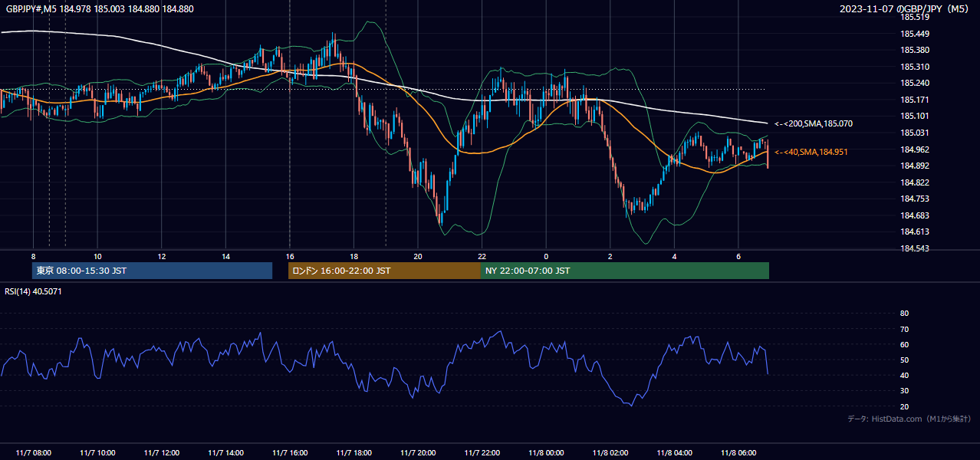Click price axis value 185.310
The height and width of the screenshot is (460, 980).
[915, 67]
